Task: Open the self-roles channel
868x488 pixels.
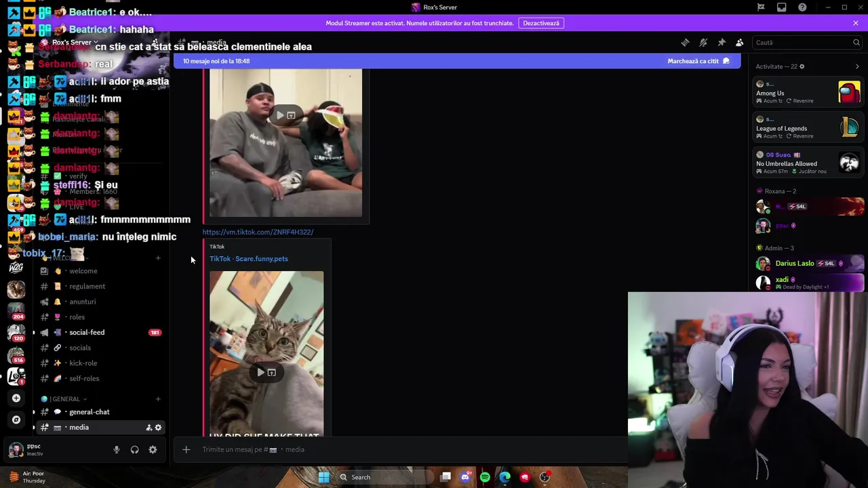Action: tap(84, 379)
